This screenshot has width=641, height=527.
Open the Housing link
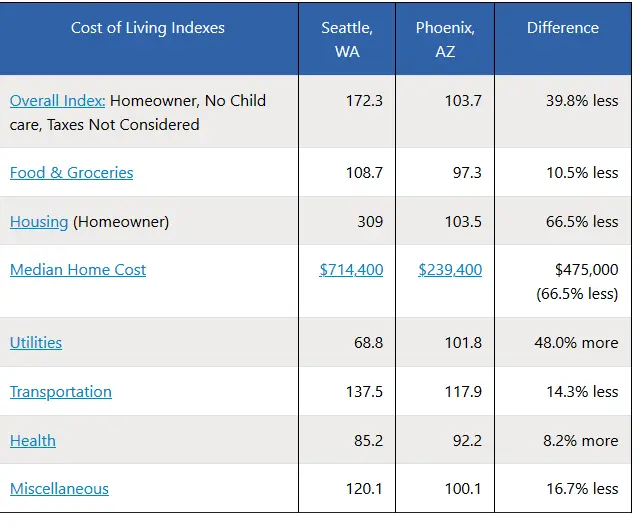tap(39, 222)
